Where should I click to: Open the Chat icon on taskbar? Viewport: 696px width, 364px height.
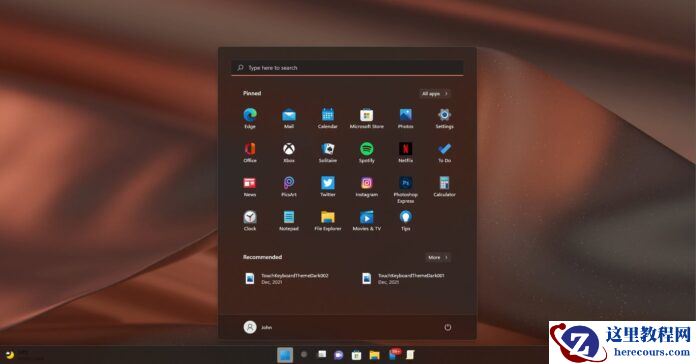(x=339, y=355)
